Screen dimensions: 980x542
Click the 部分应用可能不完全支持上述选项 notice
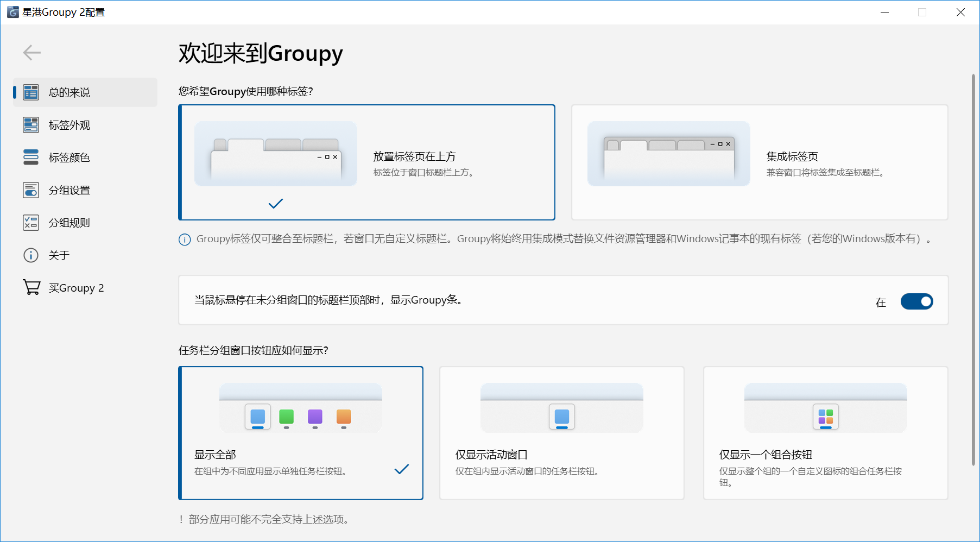tap(264, 520)
